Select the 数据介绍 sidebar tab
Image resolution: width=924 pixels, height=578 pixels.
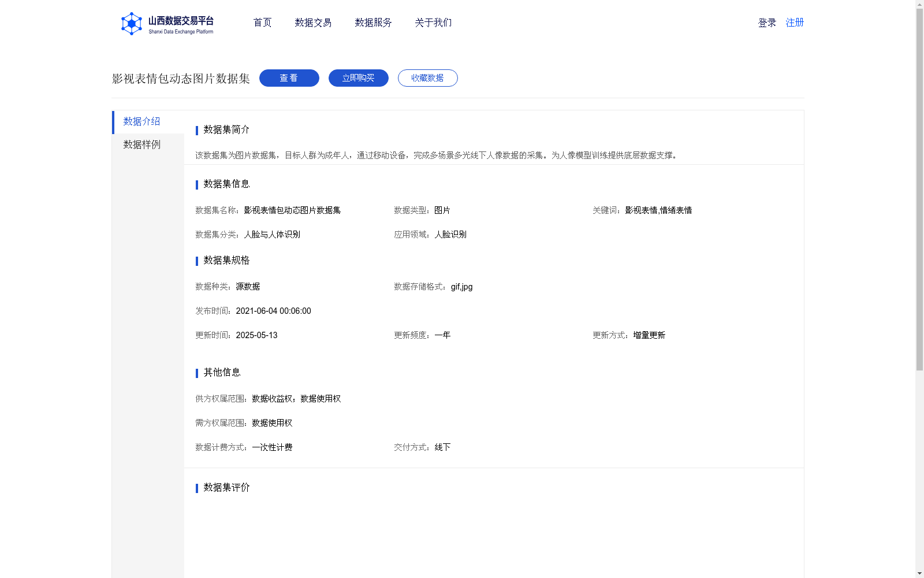tap(148, 122)
